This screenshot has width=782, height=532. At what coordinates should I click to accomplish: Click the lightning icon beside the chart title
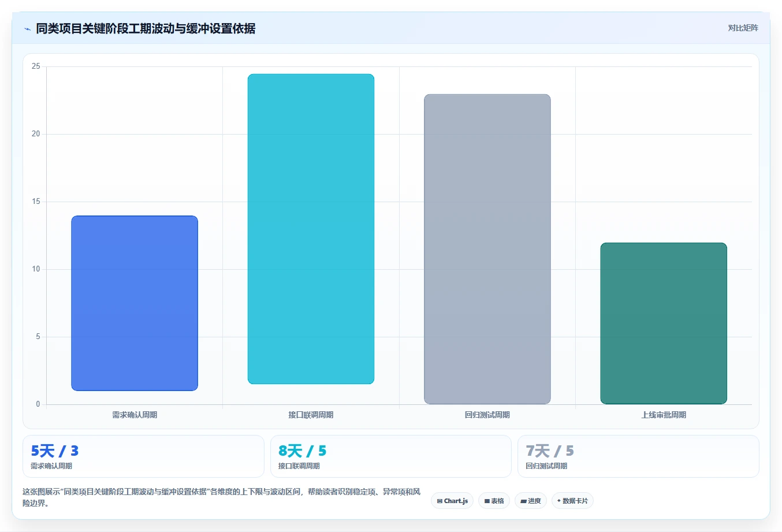(x=27, y=29)
